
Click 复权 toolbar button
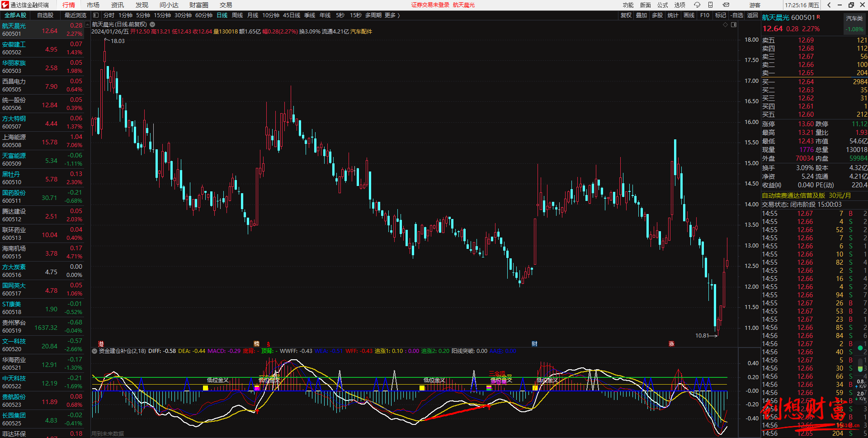[626, 15]
